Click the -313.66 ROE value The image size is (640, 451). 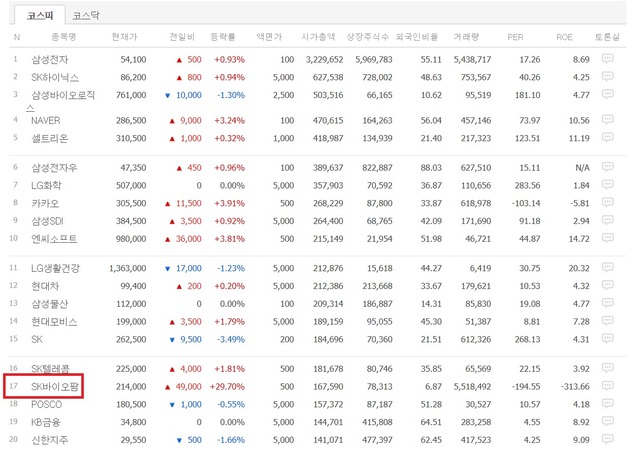575,386
